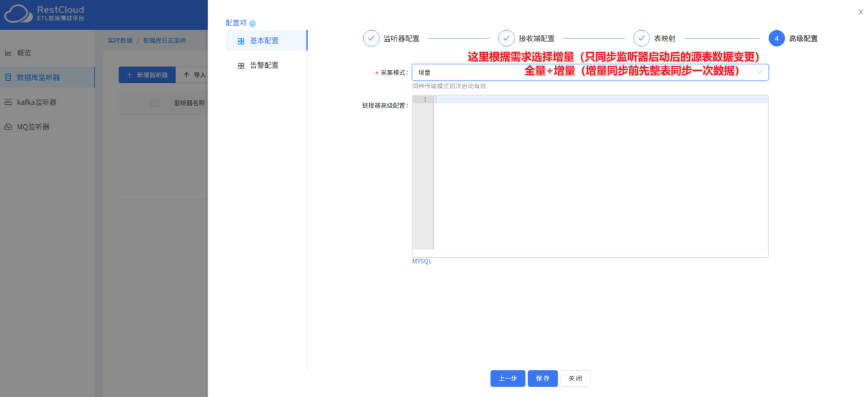Screen dimensions: 868x397
Task: Click line number 1 in editor gutter
Action: tap(425, 99)
